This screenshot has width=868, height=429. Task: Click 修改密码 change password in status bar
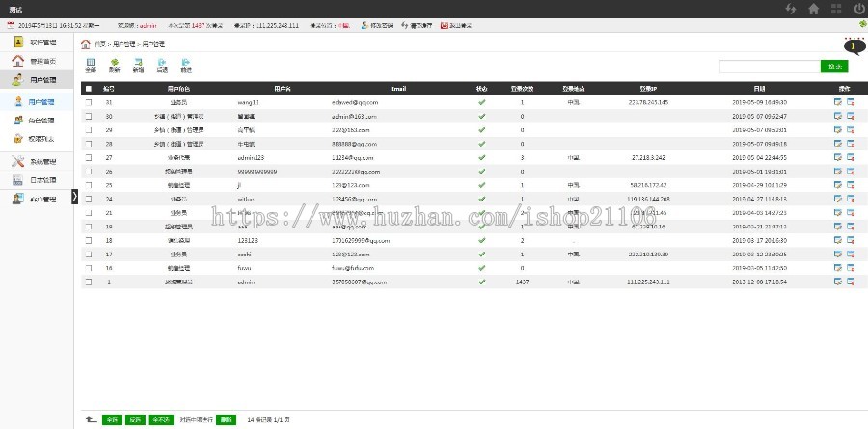(377, 25)
